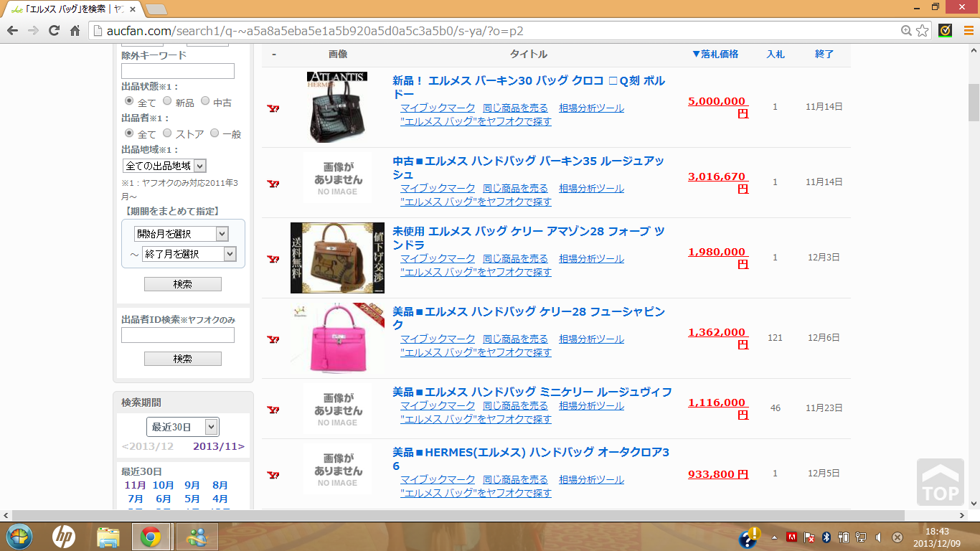Open the 終了月を選択 end month dropdown
This screenshot has width=980, height=551.
pyautogui.click(x=189, y=254)
